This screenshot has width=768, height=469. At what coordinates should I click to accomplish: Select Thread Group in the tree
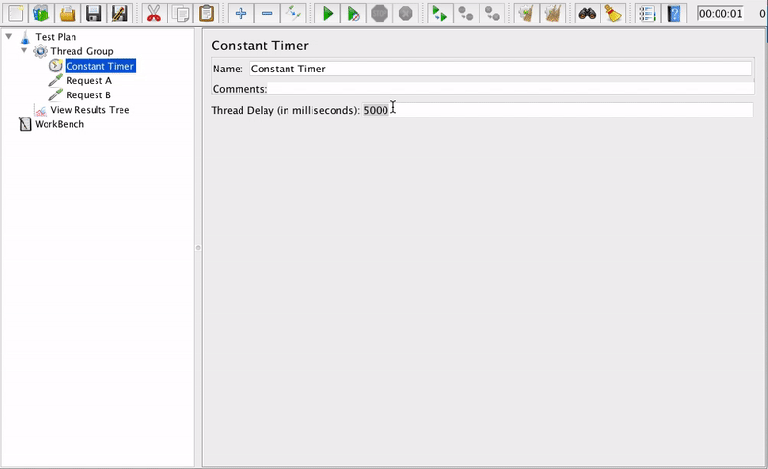(82, 51)
